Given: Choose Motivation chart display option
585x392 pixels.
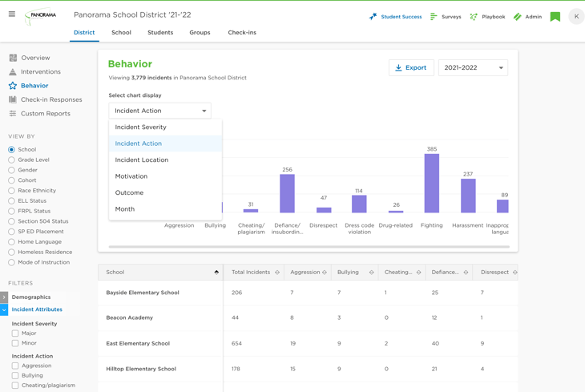Looking at the screenshot, I should coord(165,176).
